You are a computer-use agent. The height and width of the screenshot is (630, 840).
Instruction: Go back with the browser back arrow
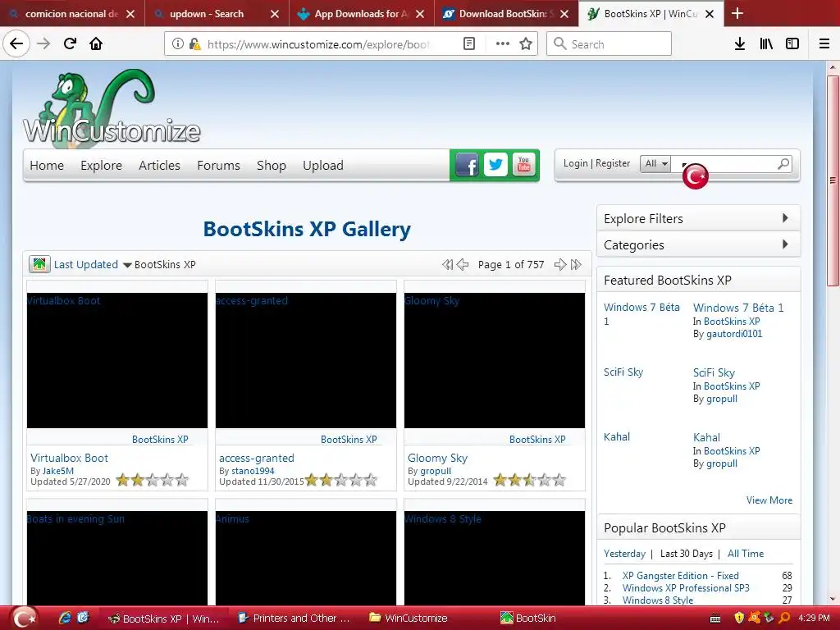(16, 44)
